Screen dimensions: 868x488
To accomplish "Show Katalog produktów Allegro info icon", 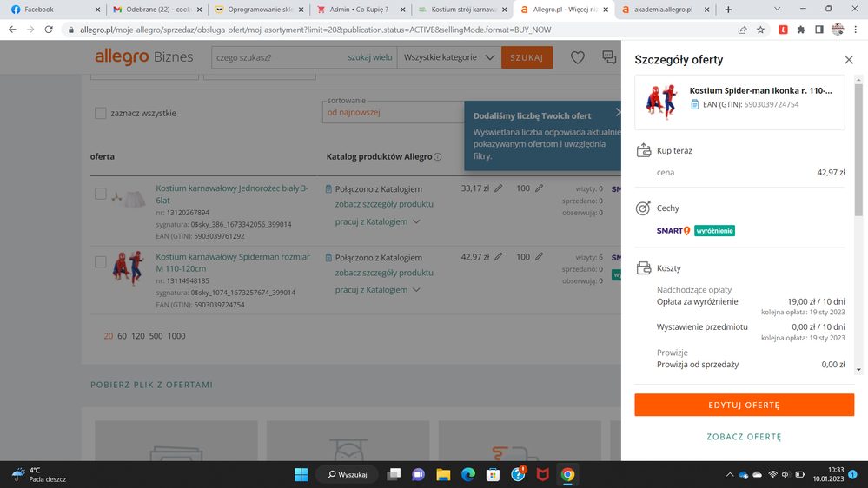I will [437, 156].
